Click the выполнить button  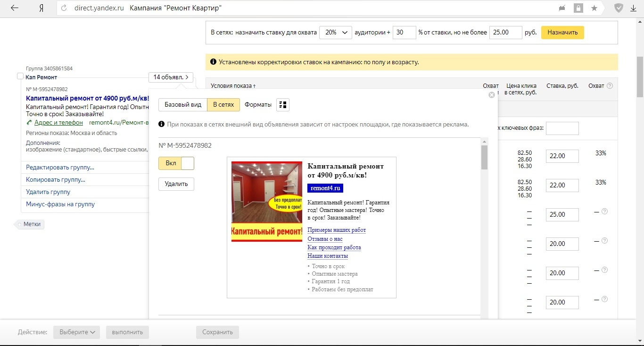click(127, 332)
